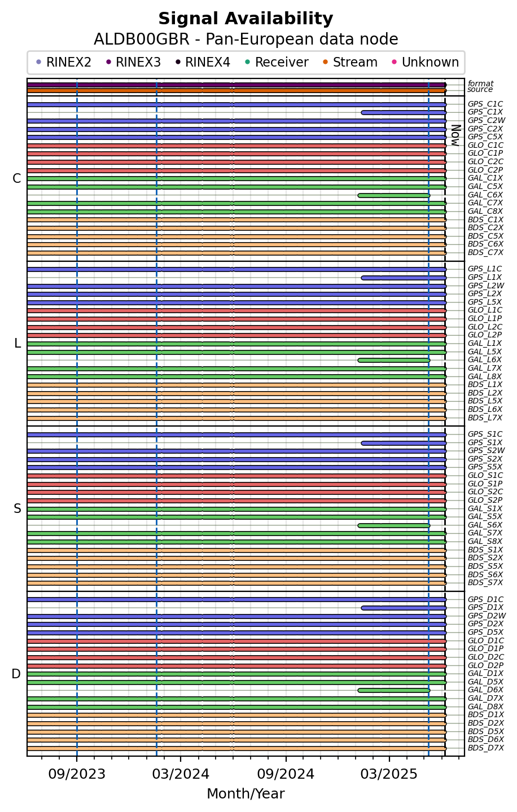The height and width of the screenshot is (812, 517).
Task: Click the 03/2025 axis tick label
Action: [389, 774]
